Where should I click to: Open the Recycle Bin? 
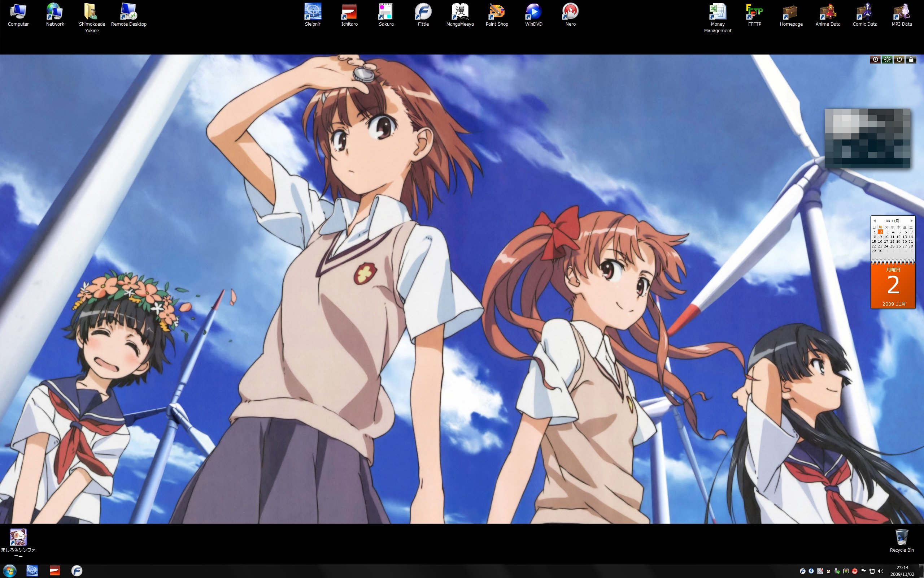point(902,540)
